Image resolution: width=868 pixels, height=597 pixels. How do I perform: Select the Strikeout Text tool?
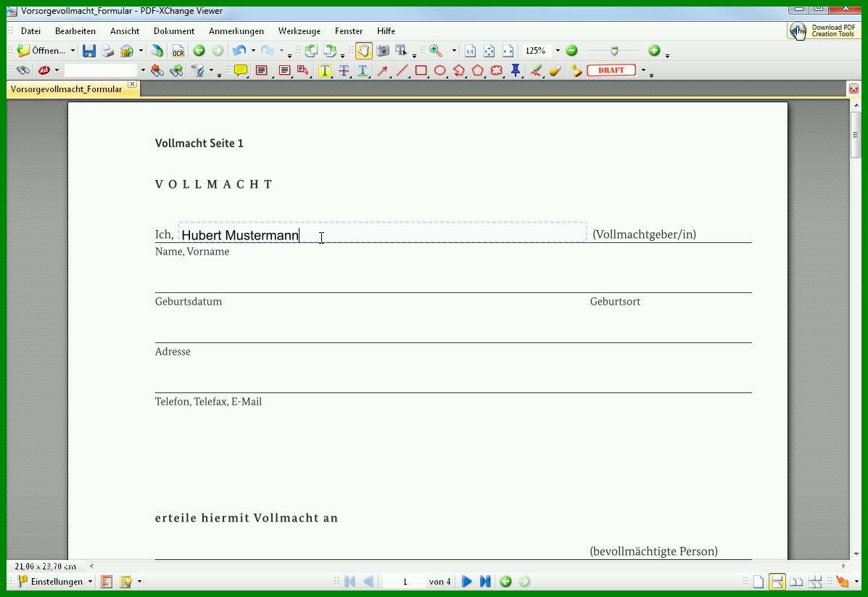(344, 70)
